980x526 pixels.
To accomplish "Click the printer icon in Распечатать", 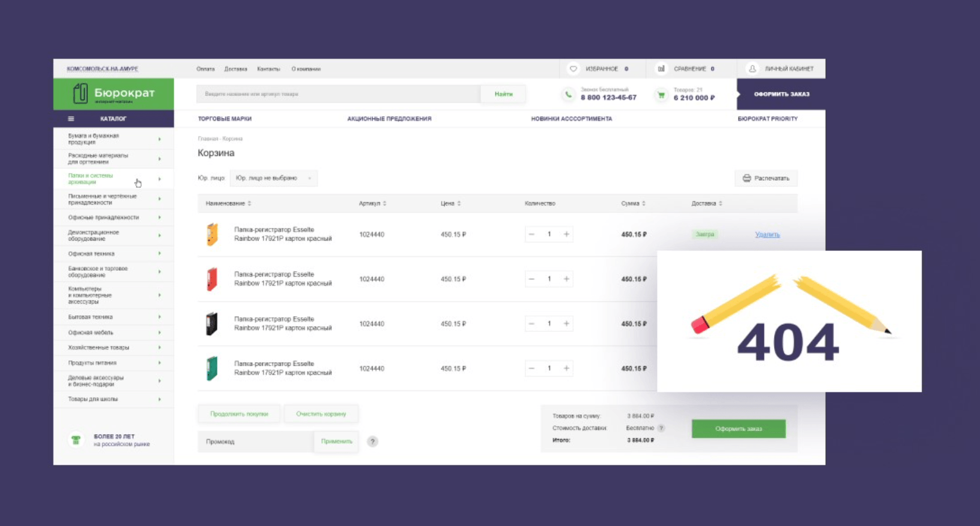I will click(x=746, y=178).
